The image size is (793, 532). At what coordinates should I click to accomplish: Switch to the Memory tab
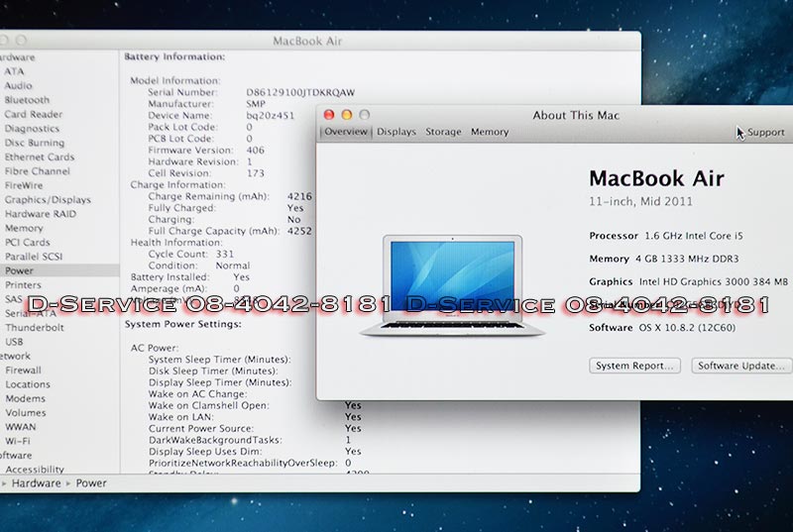490,132
